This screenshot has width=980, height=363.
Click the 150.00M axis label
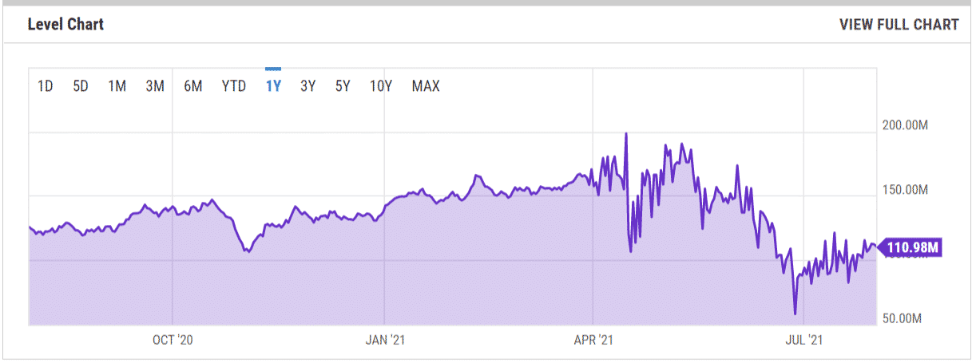905,190
